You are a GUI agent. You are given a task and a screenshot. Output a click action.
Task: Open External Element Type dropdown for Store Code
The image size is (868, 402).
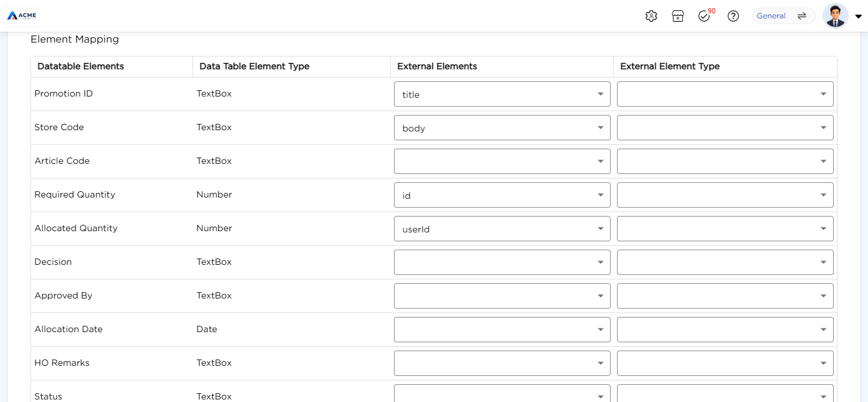[725, 128]
